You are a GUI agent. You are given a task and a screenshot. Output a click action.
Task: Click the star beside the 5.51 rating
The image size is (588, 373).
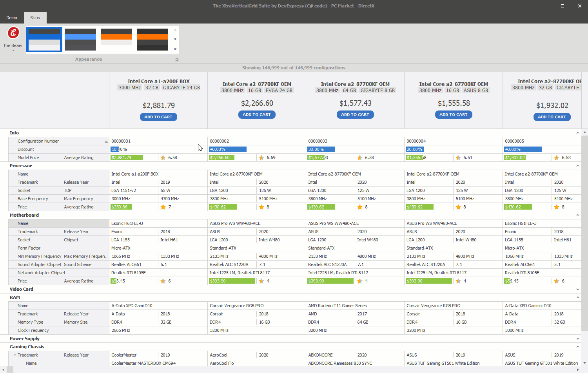458,158
